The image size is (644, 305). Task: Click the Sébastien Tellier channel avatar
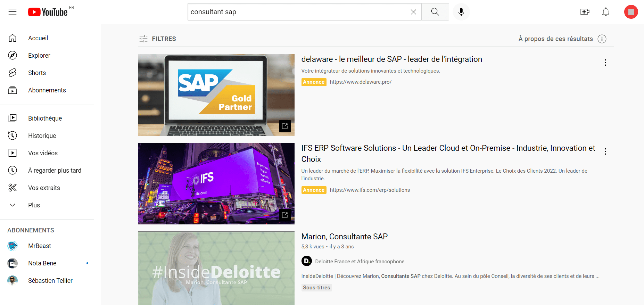[13, 281]
